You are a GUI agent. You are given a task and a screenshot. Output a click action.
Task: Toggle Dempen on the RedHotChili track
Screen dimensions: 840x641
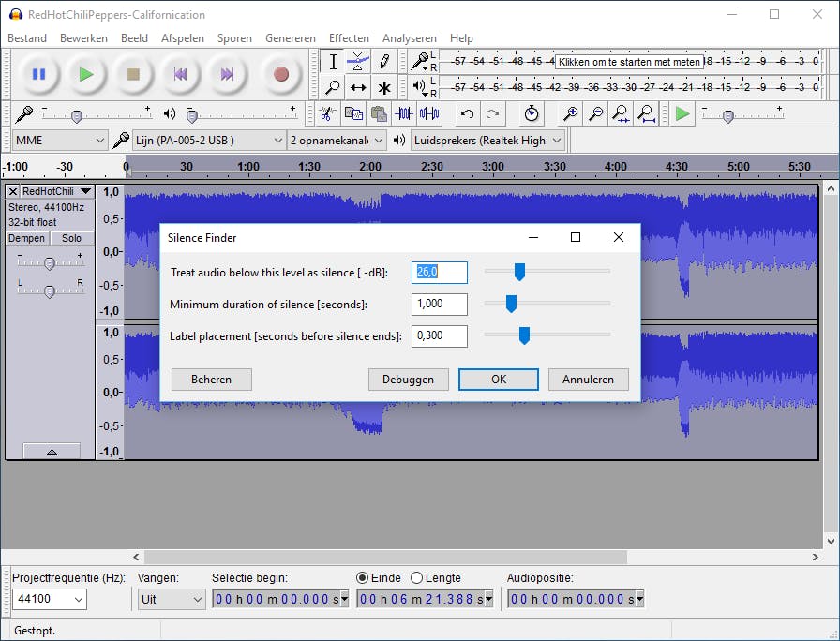pos(26,239)
